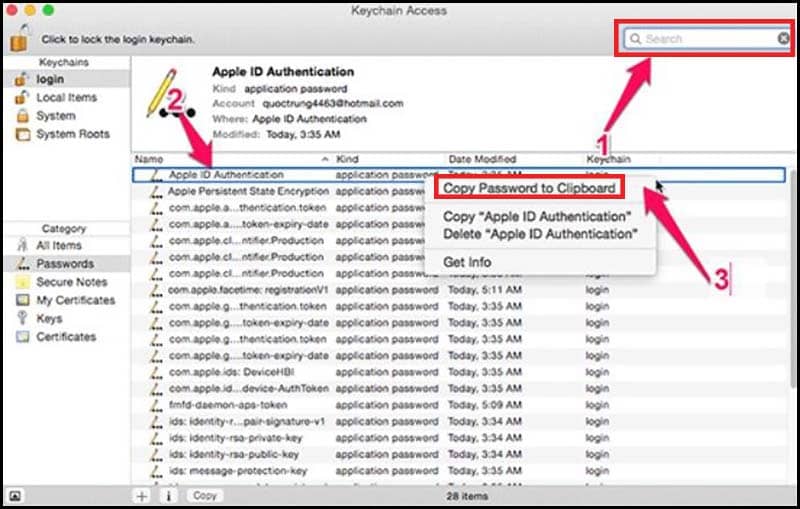Click the Copy button in the bottom bar

[x=204, y=495]
